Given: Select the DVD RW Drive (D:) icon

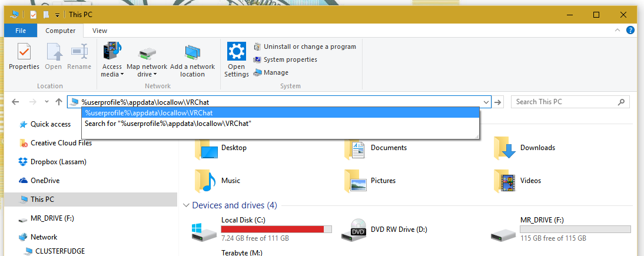Looking at the screenshot, I should click(x=354, y=230).
